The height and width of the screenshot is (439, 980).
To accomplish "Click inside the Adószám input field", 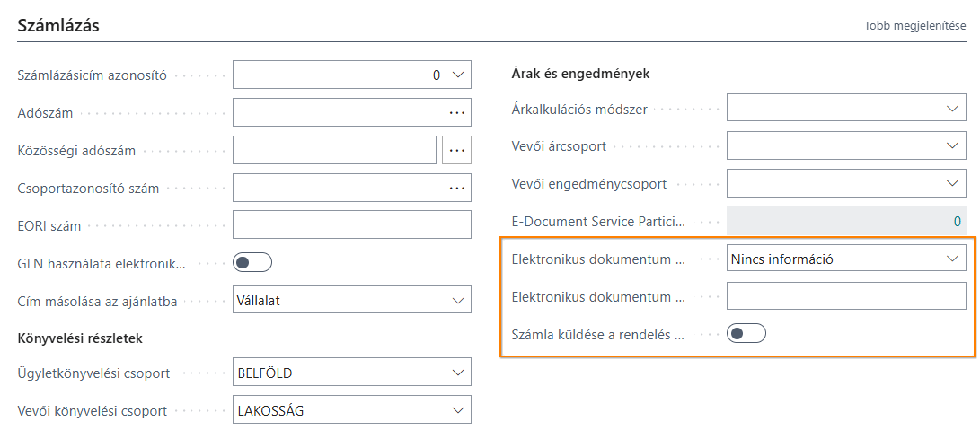I will point(337,113).
